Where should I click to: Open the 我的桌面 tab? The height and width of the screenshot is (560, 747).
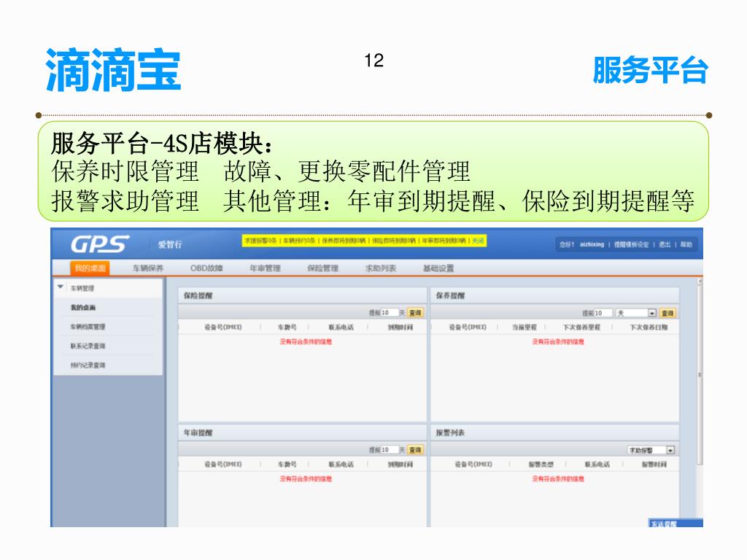(90, 268)
